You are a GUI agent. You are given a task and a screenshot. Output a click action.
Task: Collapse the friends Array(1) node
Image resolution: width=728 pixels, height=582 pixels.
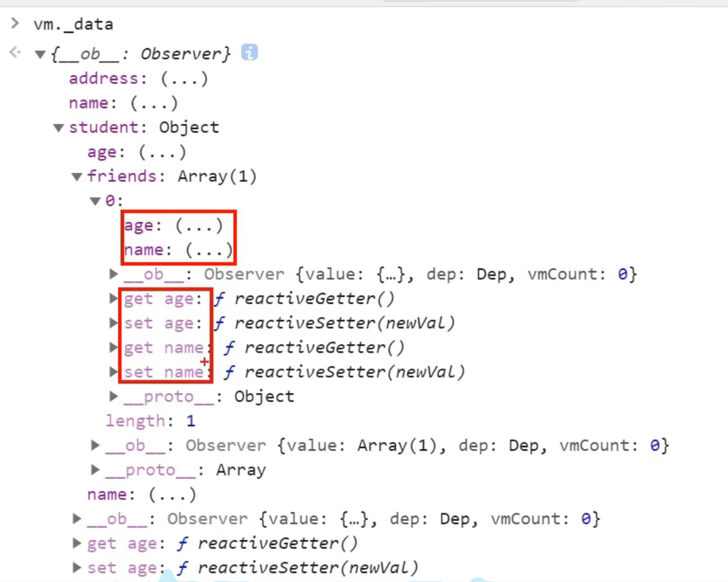(77, 177)
